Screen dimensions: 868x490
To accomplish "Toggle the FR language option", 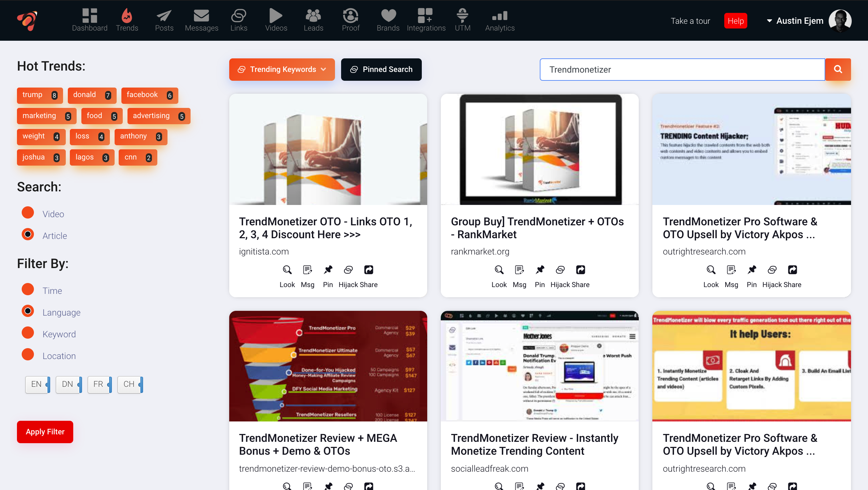I will click(100, 384).
